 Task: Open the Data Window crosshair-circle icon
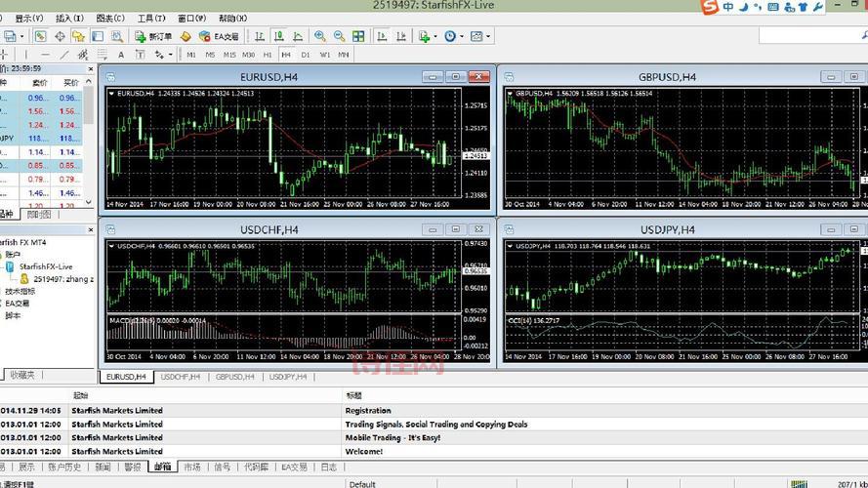coord(60,36)
